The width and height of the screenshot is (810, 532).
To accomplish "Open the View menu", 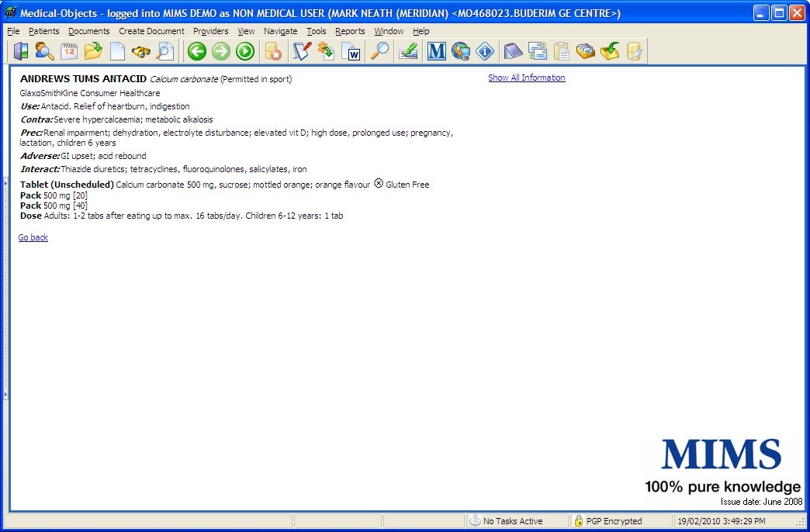I will tap(246, 31).
